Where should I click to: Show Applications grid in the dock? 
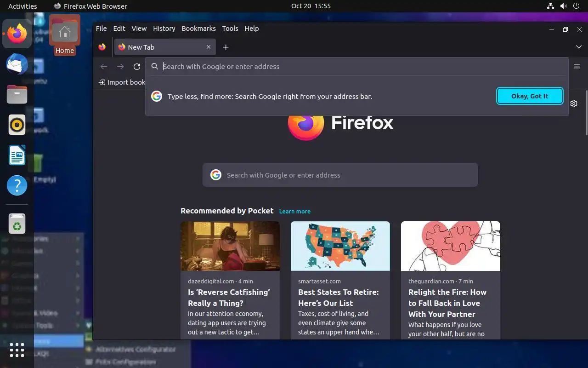(x=17, y=350)
